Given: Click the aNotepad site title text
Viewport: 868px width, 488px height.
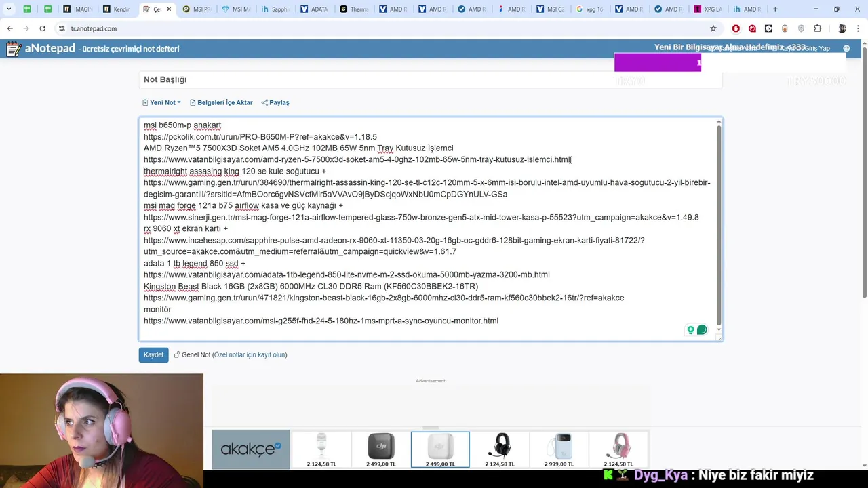Looking at the screenshot, I should tap(50, 48).
